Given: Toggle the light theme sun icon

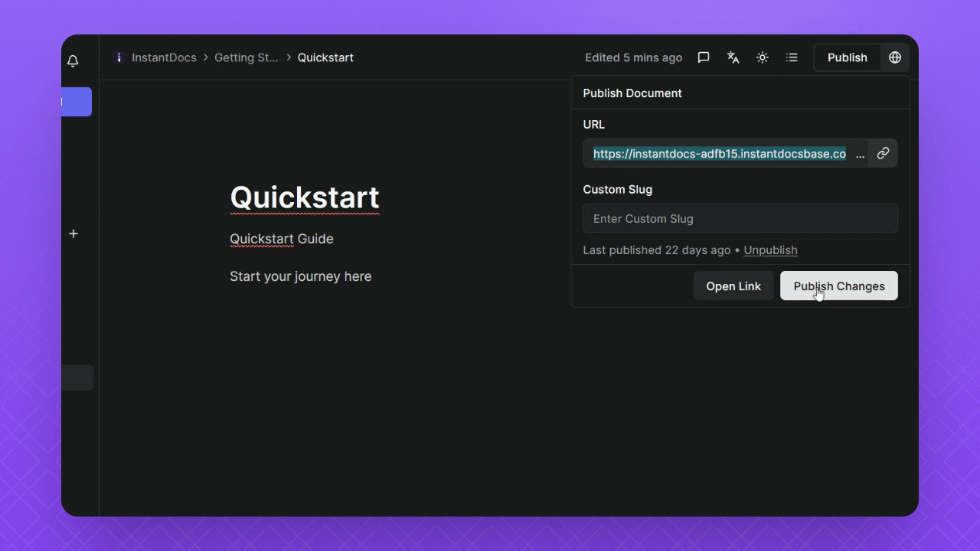Looking at the screenshot, I should (763, 57).
